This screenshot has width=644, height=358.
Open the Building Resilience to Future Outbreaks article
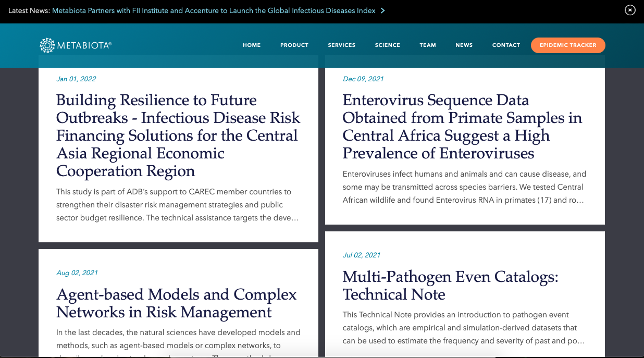(x=178, y=135)
